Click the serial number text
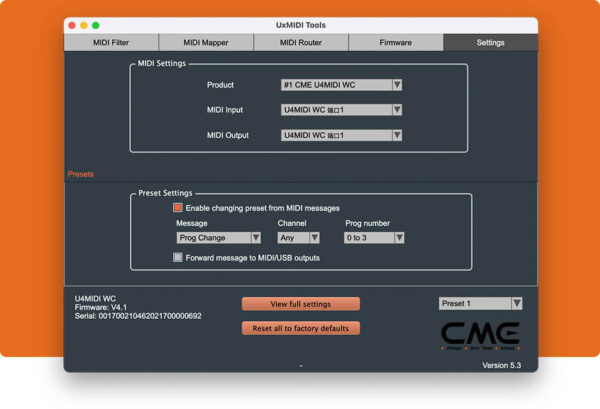The height and width of the screenshot is (409, 600). (x=138, y=316)
